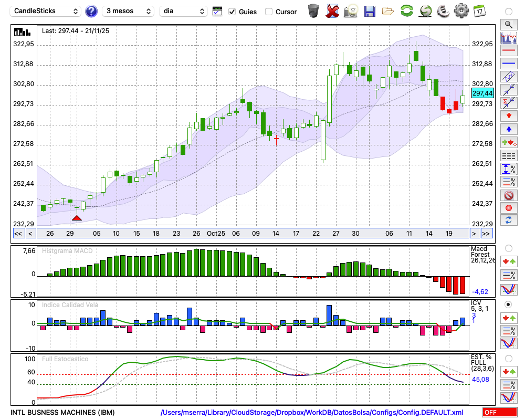
Task: Click the blue question mark help icon
Action: pos(91,11)
